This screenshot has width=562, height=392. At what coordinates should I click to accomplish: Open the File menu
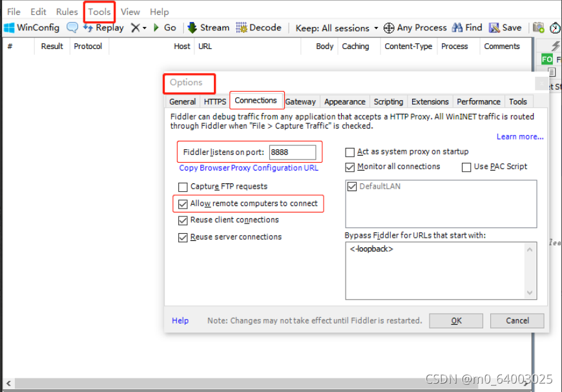click(14, 12)
